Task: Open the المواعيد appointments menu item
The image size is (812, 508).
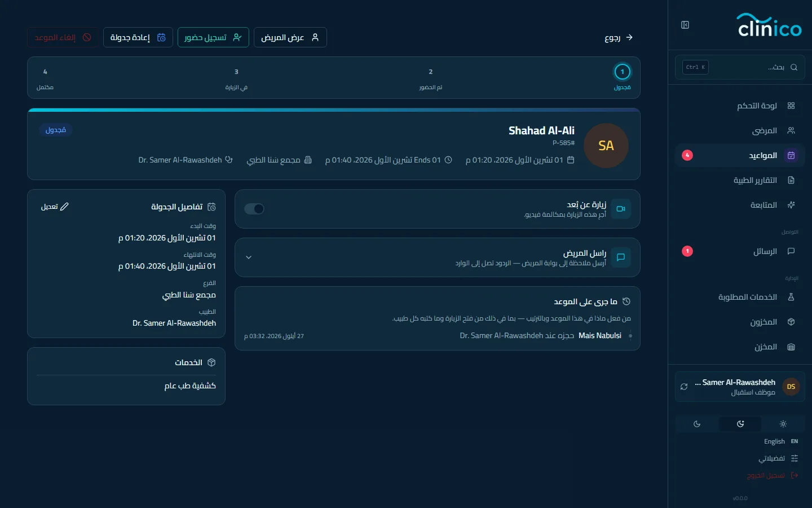Action: click(x=740, y=155)
